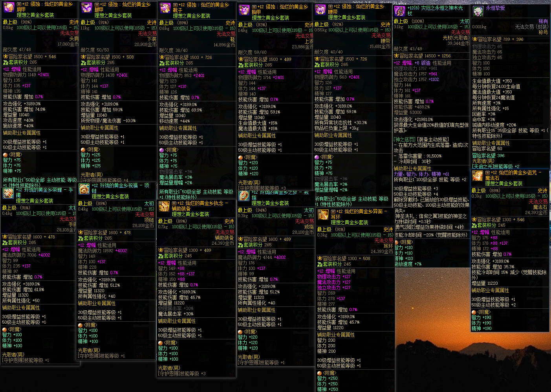The image size is (551, 392).
Task: Click the enchant orb in the shoulder panel
Action: click(x=5, y=155)
